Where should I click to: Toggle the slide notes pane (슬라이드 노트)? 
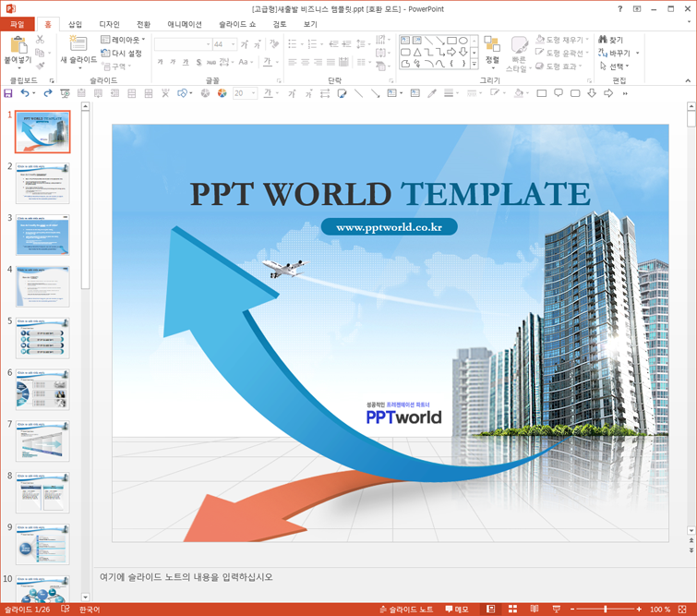(x=406, y=610)
